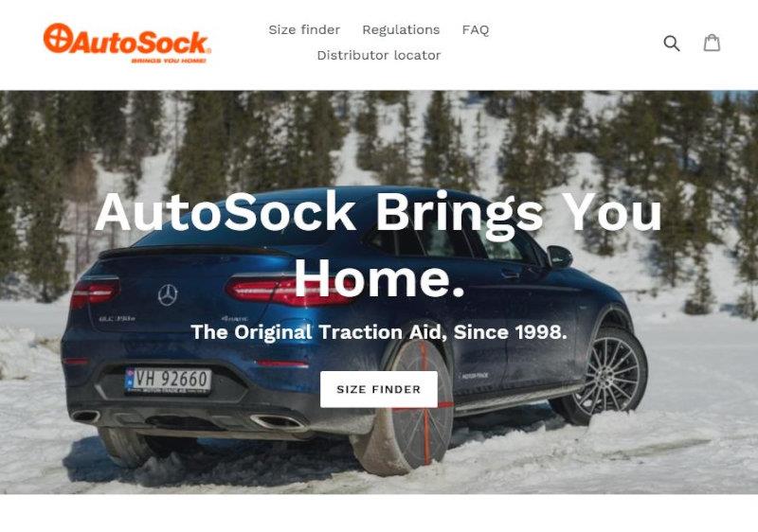
Task: Click the right chrome exhaust tip
Action: (x=278, y=421)
